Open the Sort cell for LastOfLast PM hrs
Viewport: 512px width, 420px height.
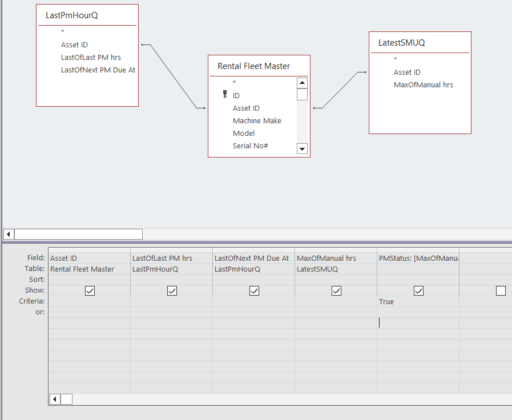(171, 279)
